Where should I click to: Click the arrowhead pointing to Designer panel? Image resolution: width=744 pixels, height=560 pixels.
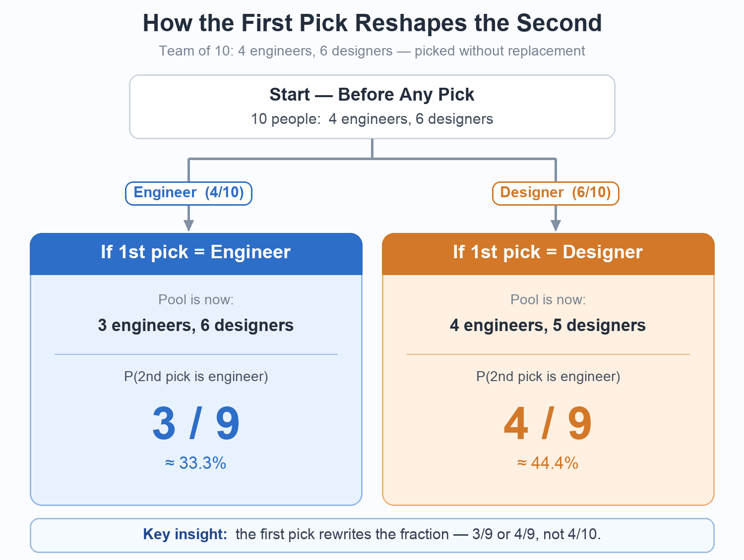[556, 225]
